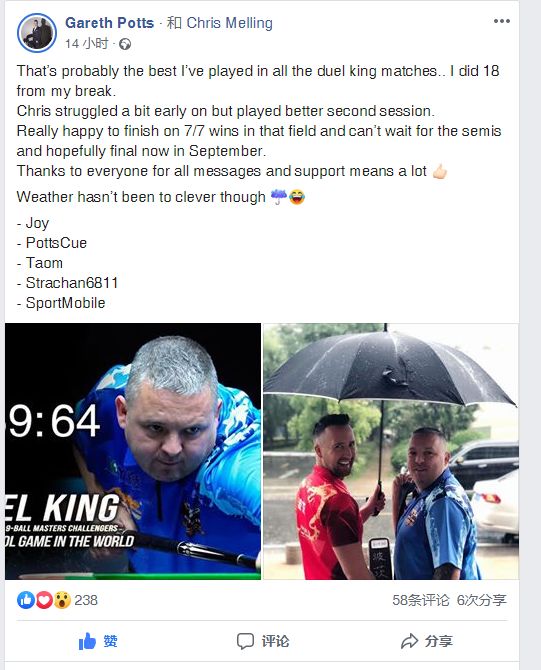The height and width of the screenshot is (670, 541).
Task: Open the three-dot post options menu
Action: [502, 21]
